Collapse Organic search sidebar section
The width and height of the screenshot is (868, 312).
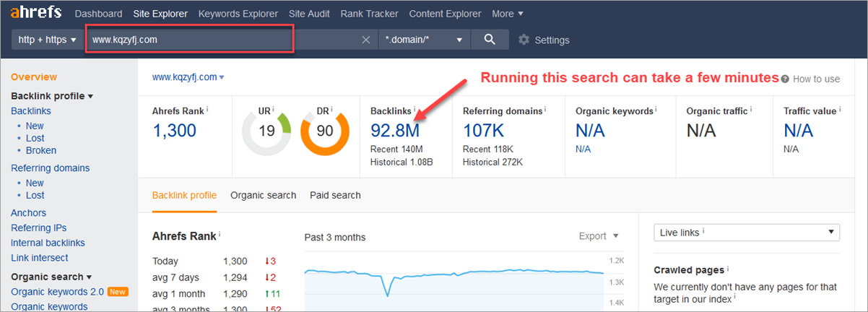pos(52,277)
